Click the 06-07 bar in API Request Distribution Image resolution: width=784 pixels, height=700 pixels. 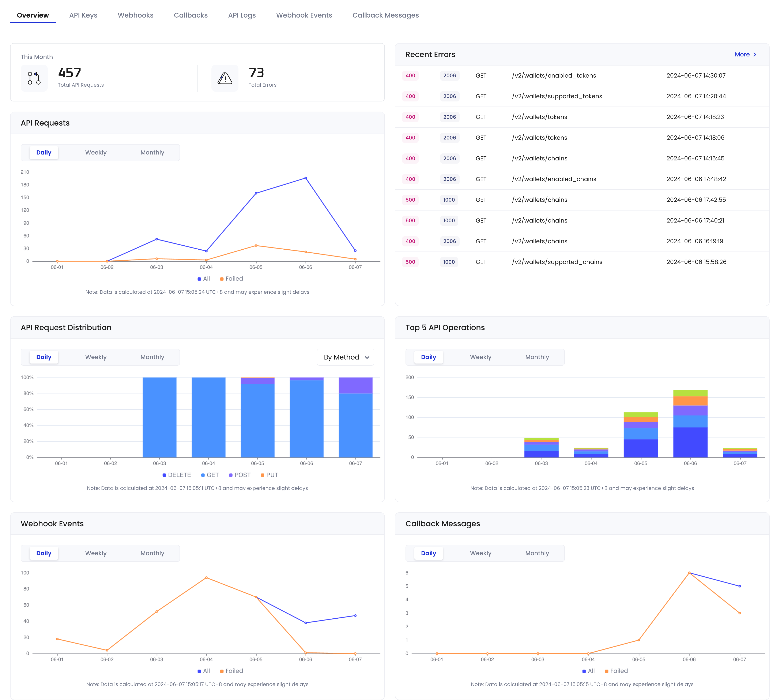(x=355, y=418)
